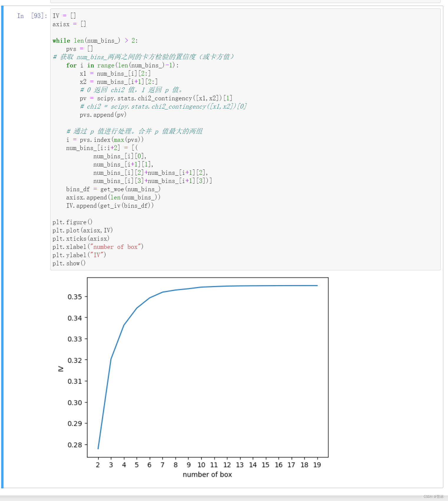
Task: Click the plt.xlabel("number of box") line
Action: (x=98, y=247)
